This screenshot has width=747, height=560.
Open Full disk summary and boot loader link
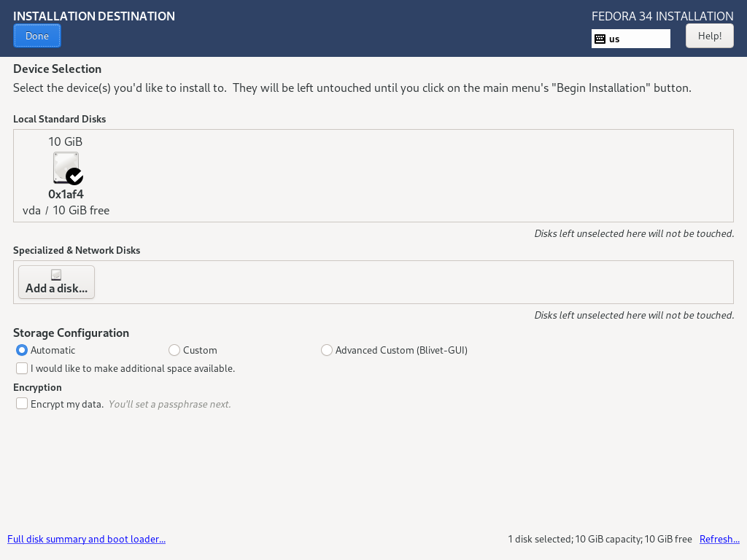86,539
